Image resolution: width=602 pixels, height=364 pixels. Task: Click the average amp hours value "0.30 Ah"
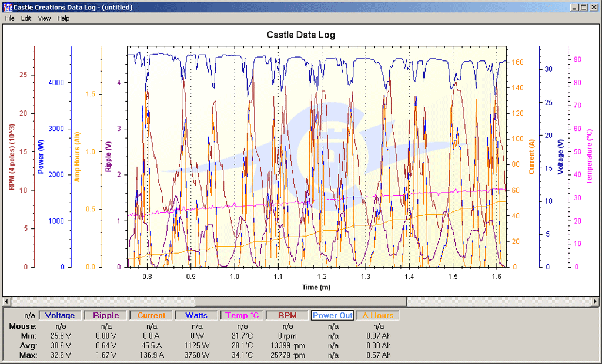coord(379,346)
